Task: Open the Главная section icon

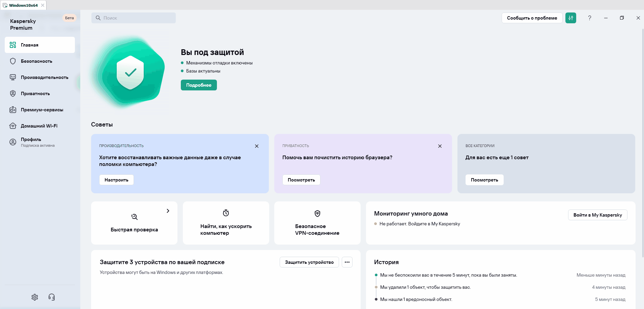Action: click(13, 45)
